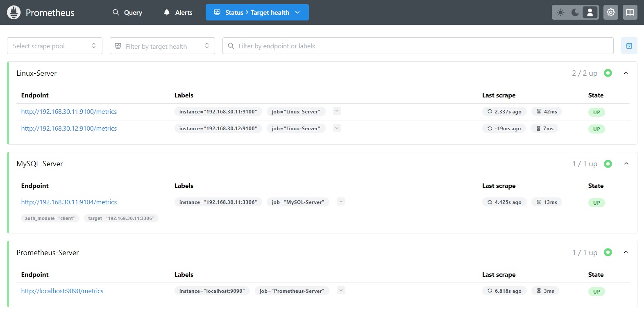Image resolution: width=644 pixels, height=328 pixels.
Task: Open the Query page
Action: (127, 12)
